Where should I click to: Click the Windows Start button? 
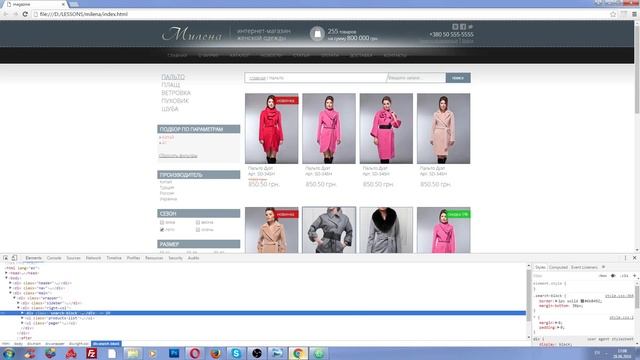tap(9, 353)
